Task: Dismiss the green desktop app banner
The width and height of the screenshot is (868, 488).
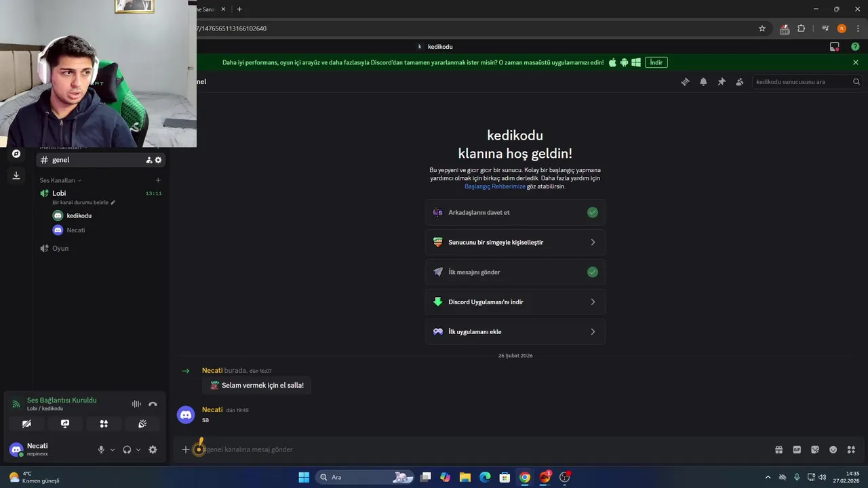Action: (x=856, y=62)
